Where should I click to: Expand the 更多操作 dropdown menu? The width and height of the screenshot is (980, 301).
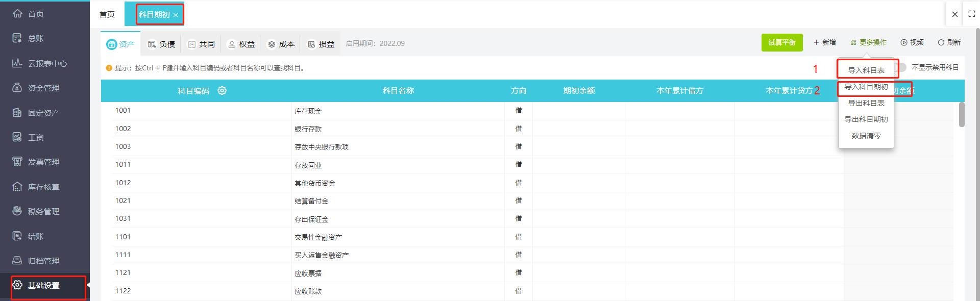pos(868,43)
